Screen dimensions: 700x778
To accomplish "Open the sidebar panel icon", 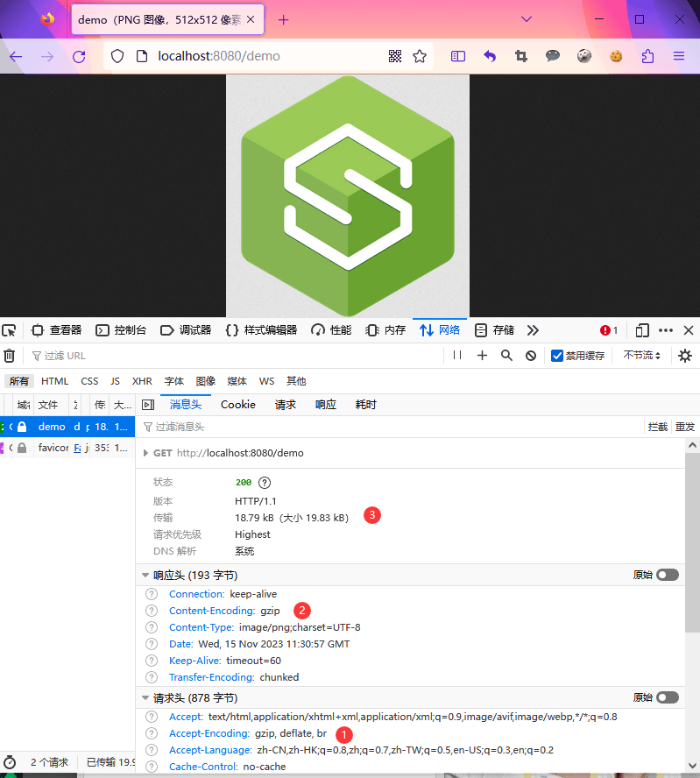I will coord(458,56).
